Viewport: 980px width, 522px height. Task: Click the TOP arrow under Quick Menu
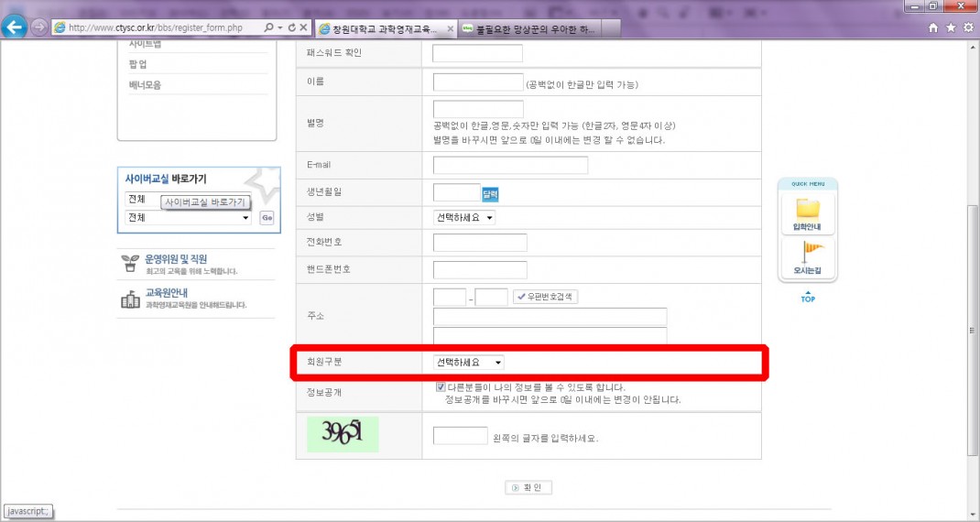(x=808, y=297)
